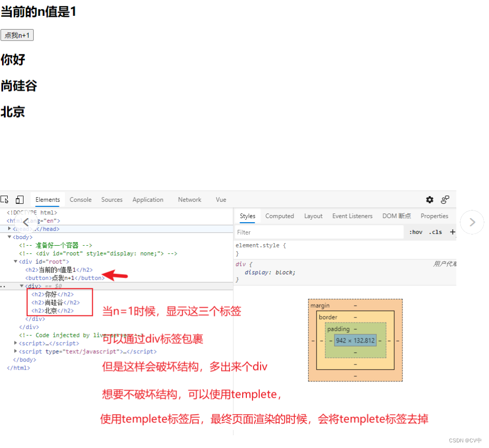Open DevTools settings gear
The width and height of the screenshot is (489, 448).
[x=429, y=200]
